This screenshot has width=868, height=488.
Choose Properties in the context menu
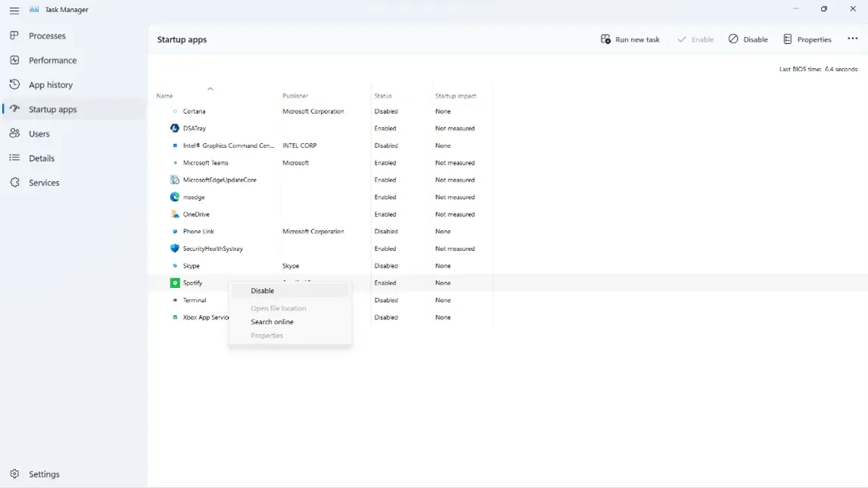[x=290, y=335]
